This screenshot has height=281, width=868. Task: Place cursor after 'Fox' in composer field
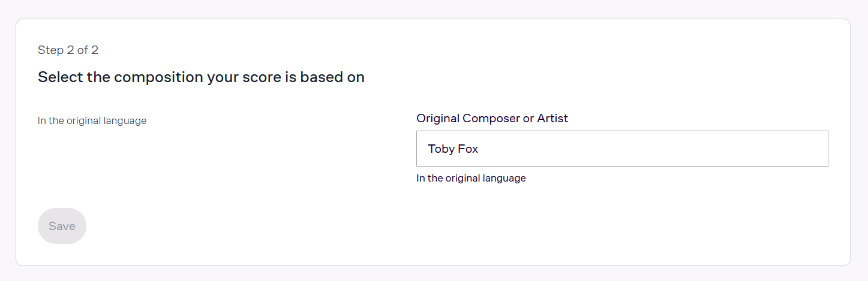tap(479, 149)
